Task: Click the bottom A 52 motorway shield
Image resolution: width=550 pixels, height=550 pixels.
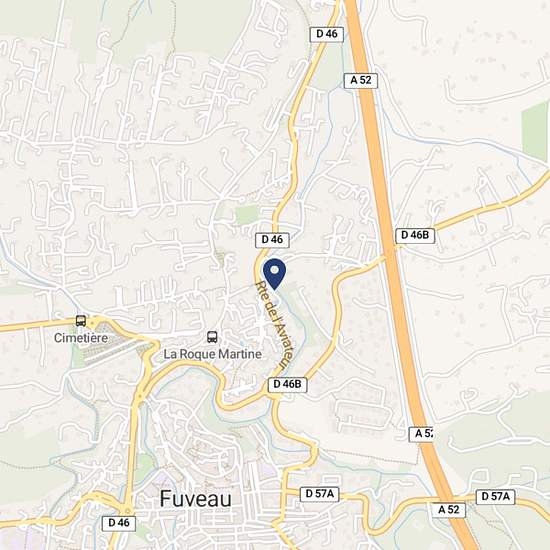Action: click(x=449, y=510)
